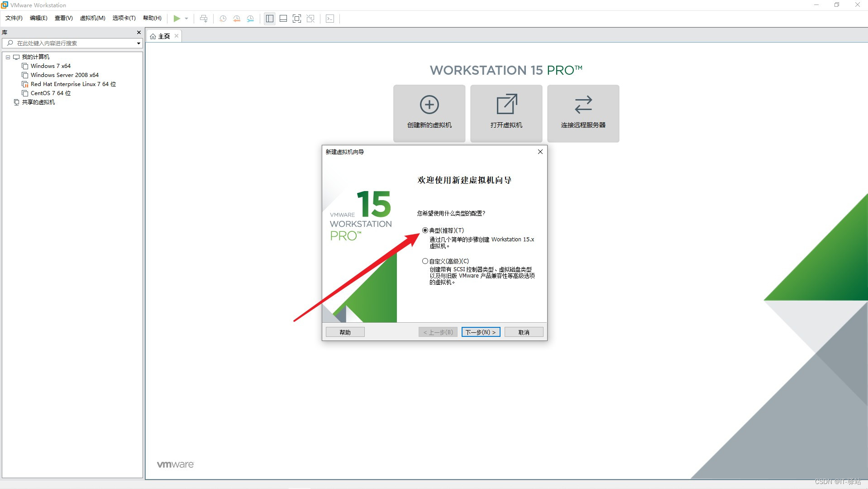This screenshot has height=489, width=868.
Task: Click the green power on play icon
Action: [176, 19]
